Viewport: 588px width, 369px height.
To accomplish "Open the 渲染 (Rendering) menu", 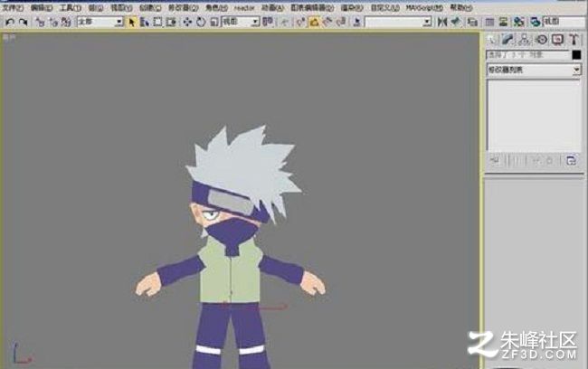I will point(352,7).
